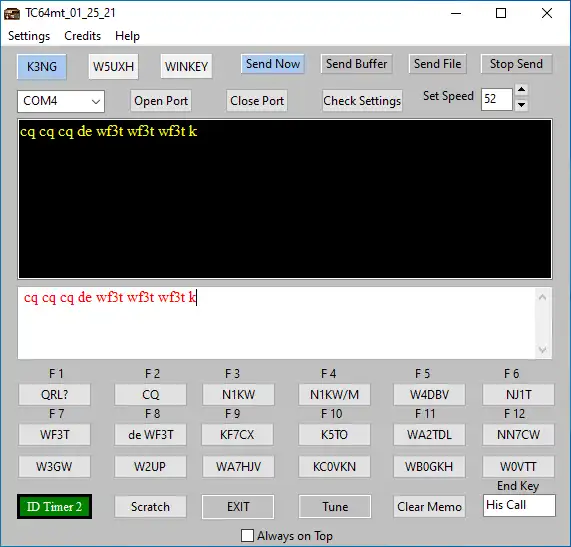Click in the red text typing buffer
The image size is (571, 547).
pos(277,323)
